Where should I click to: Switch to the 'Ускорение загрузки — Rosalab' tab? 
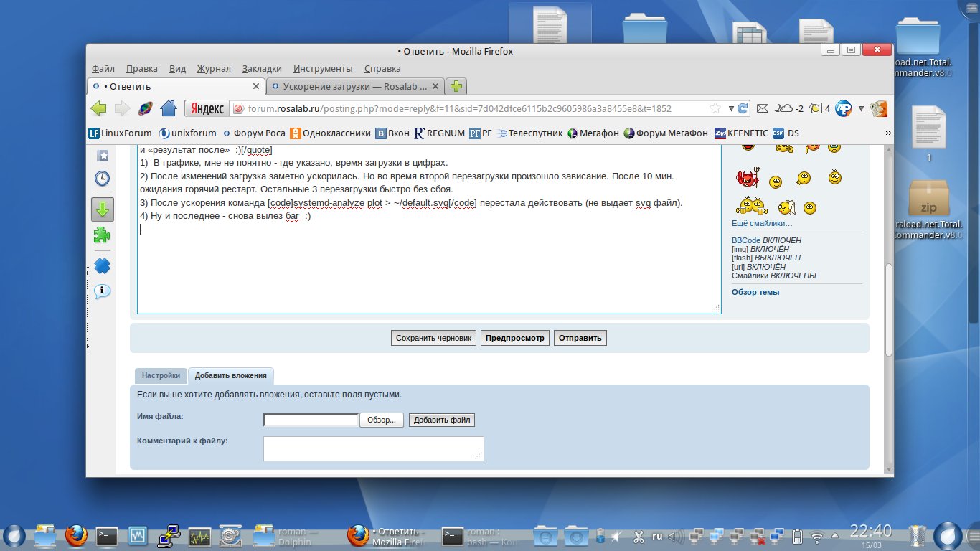(x=354, y=86)
